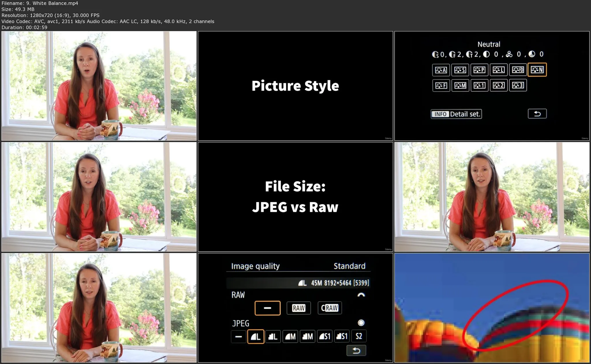Open the 'File Size: JPEG vs Raw' frame
Viewport: 591px width, 364px height.
tap(295, 197)
